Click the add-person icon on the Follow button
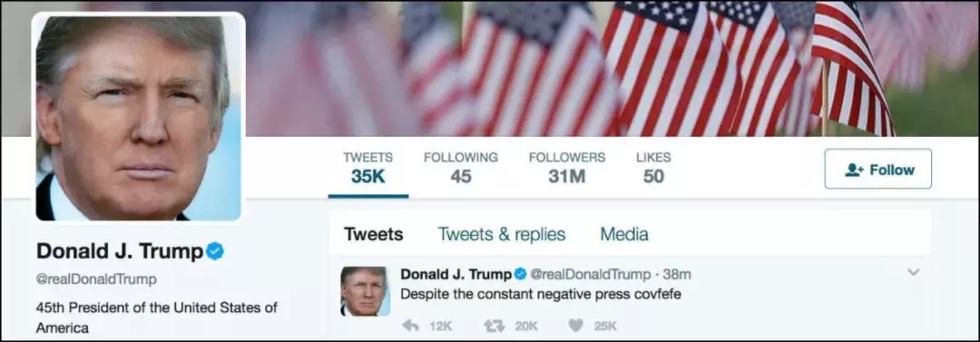This screenshot has width=980, height=342. pyautogui.click(x=854, y=170)
